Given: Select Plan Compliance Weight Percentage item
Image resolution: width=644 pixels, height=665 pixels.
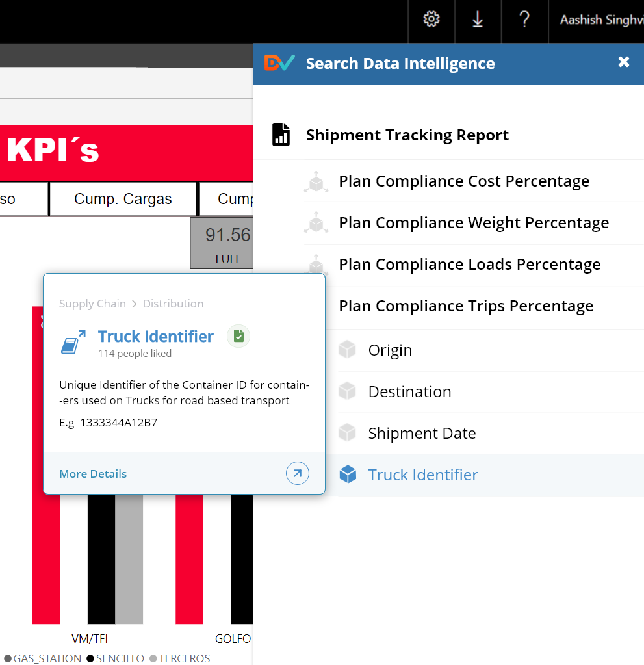Looking at the screenshot, I should 473,223.
